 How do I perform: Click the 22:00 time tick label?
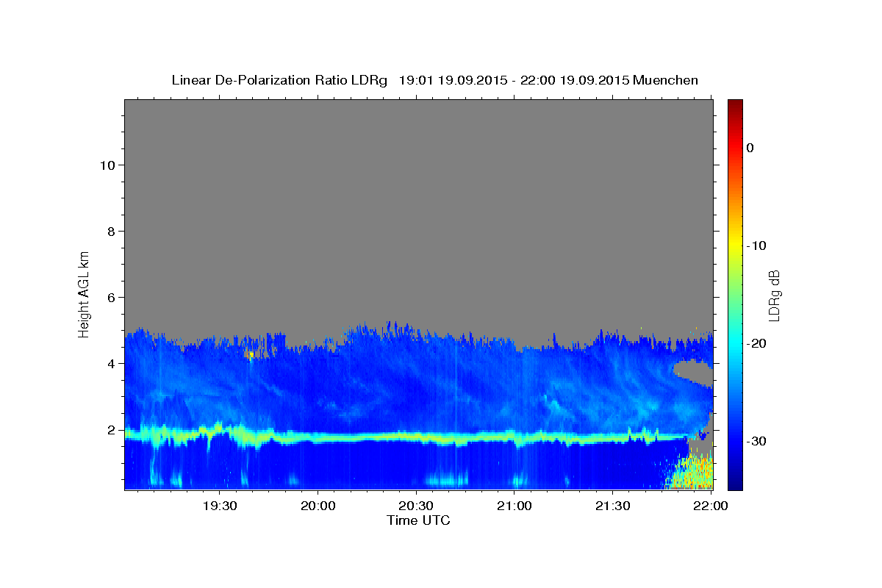tap(711, 506)
